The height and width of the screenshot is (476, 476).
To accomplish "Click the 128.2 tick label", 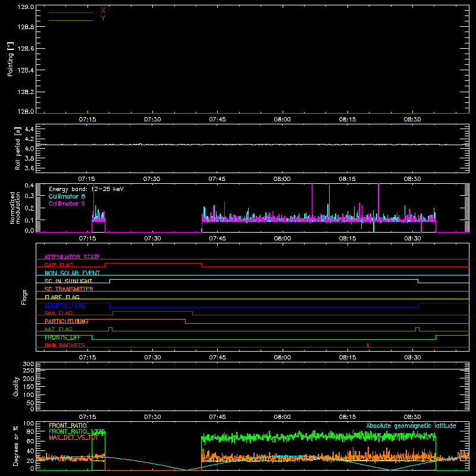I will (x=26, y=92).
